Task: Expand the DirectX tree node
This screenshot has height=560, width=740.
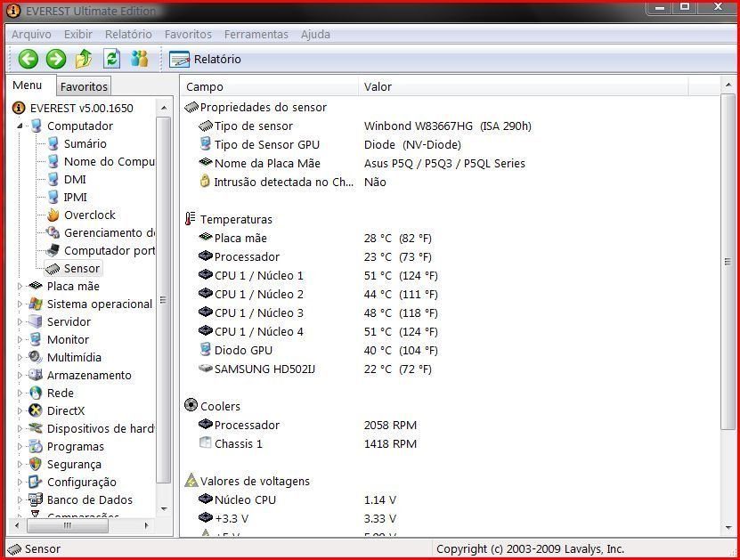Action: point(20,411)
